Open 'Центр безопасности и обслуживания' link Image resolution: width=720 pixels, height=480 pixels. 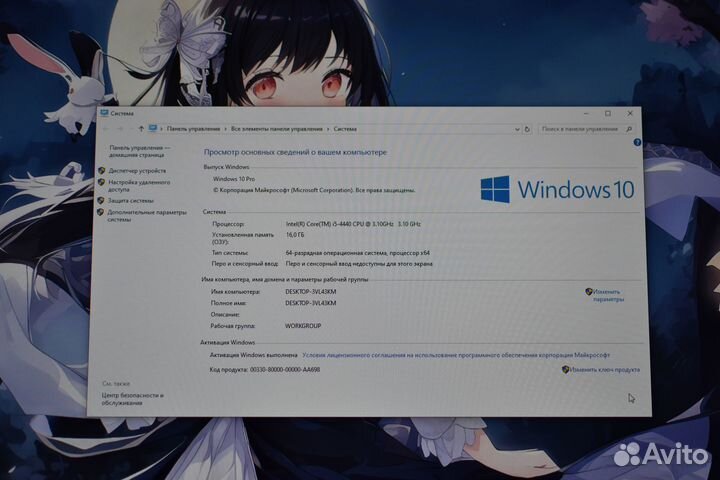click(132, 399)
